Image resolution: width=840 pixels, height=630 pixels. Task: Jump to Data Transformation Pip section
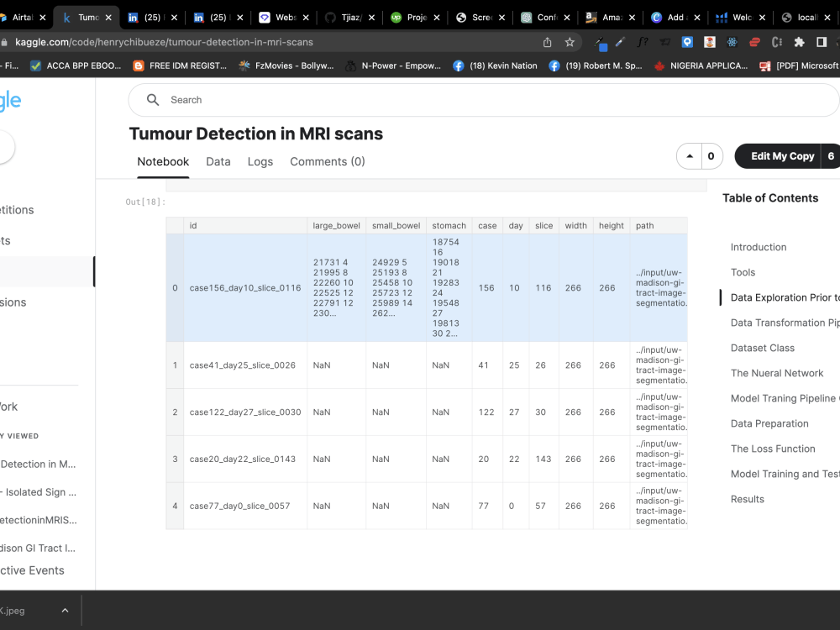pyautogui.click(x=785, y=323)
